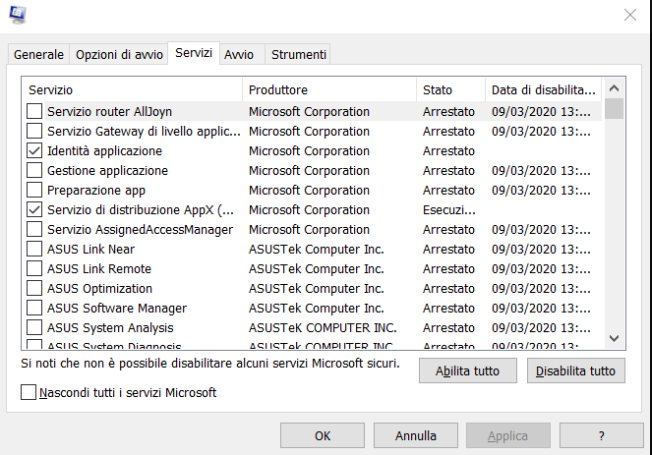652x455 pixels.
Task: Open the Strumenti tab
Action: point(299,54)
